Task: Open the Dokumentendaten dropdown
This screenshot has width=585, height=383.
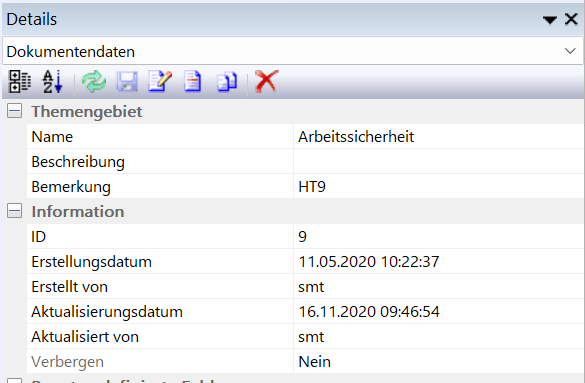Action: (x=570, y=51)
